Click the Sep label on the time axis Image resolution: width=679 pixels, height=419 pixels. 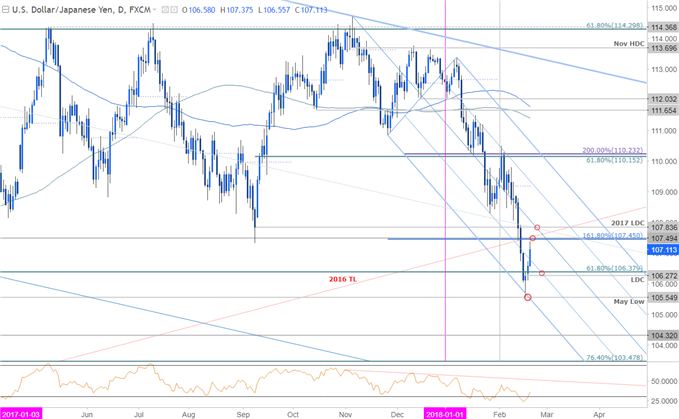pos(243,414)
